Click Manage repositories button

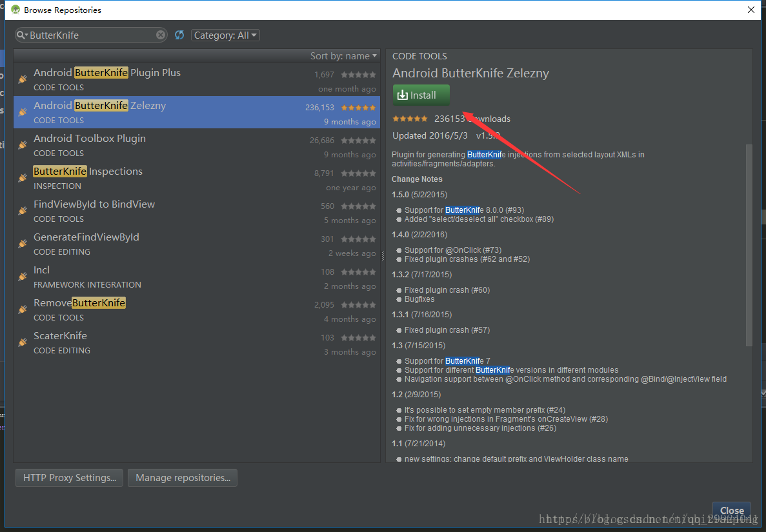click(183, 478)
